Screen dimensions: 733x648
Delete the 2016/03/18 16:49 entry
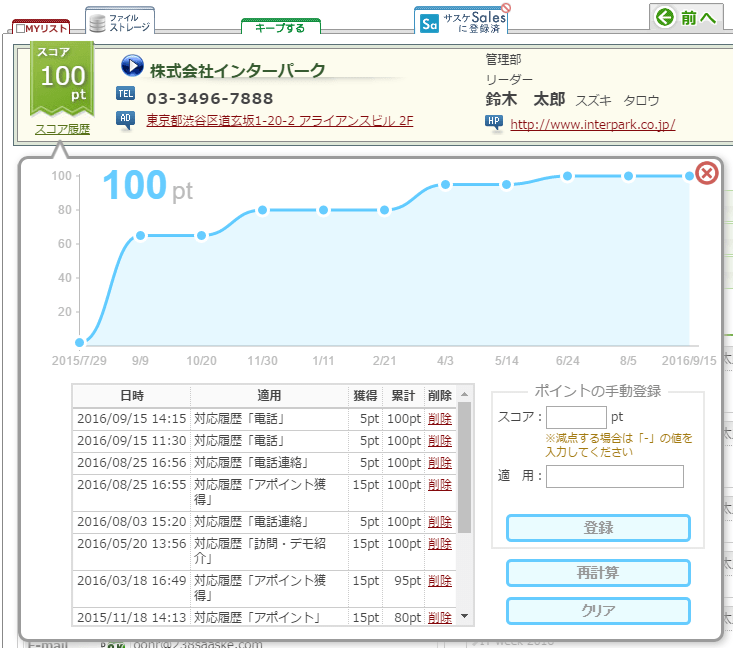pos(440,581)
